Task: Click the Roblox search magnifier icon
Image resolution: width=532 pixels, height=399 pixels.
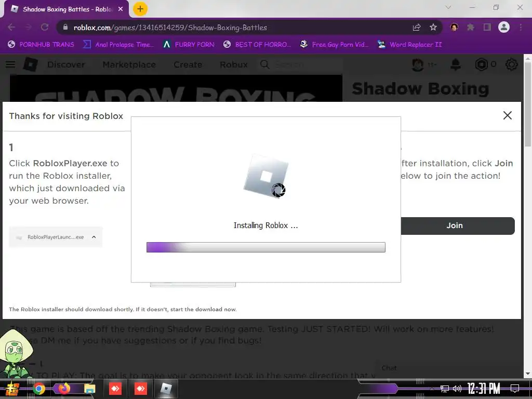Action: [x=265, y=64]
